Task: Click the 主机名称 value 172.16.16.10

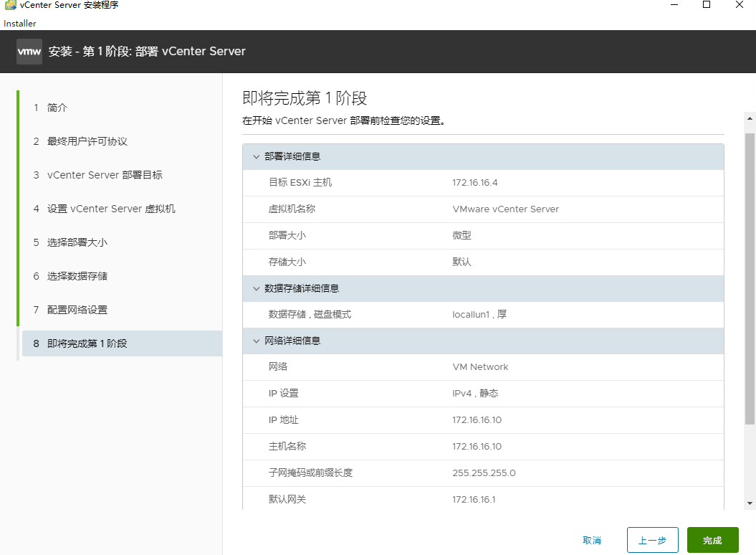Action: 477,447
